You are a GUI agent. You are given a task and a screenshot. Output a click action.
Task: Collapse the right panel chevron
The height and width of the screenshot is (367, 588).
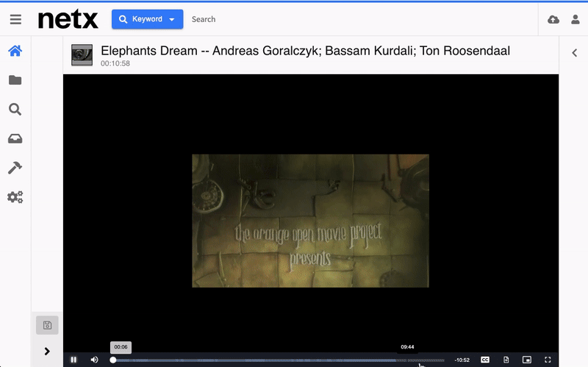[574, 53]
